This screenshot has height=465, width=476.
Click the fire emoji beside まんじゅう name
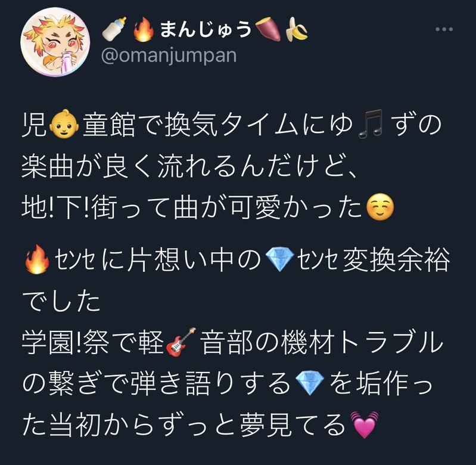144,29
